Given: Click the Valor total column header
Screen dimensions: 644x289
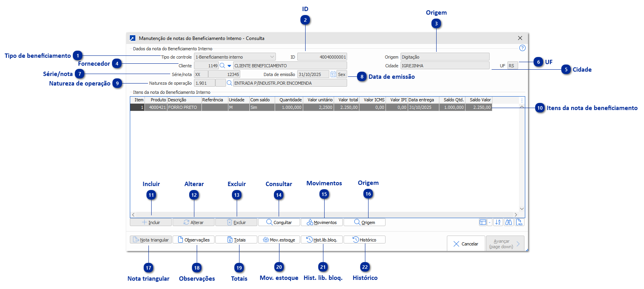Looking at the screenshot, I should point(346,100).
